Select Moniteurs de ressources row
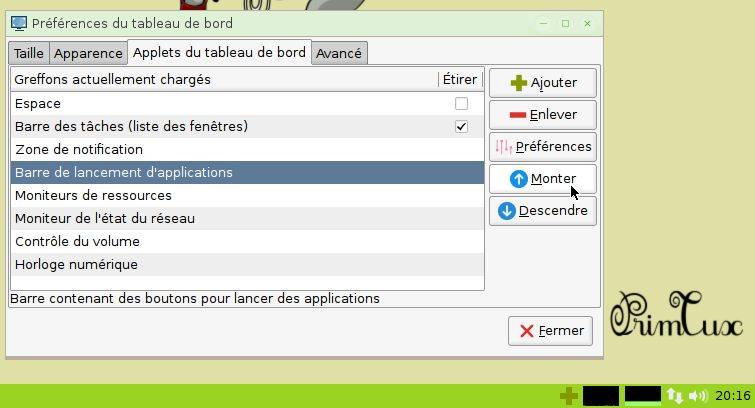The height and width of the screenshot is (408, 755). point(247,196)
